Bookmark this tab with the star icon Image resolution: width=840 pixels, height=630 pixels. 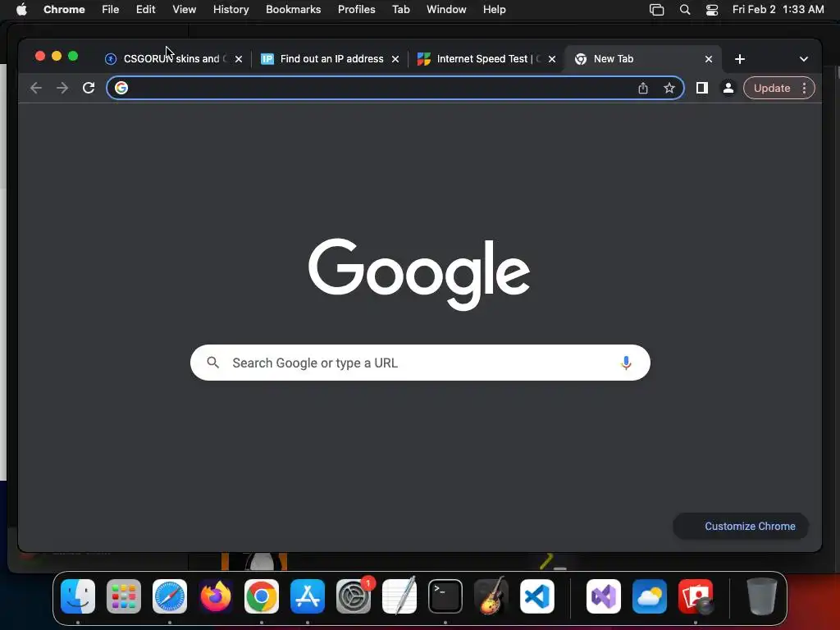coord(669,88)
